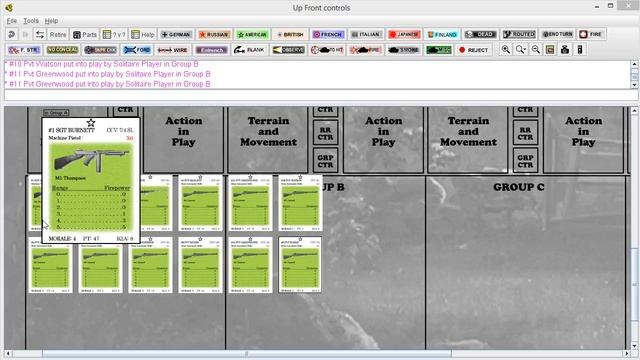Screen dimensions: 640x360
Task: Click the RR CTR box beside middle Terrain
Action: point(325,133)
